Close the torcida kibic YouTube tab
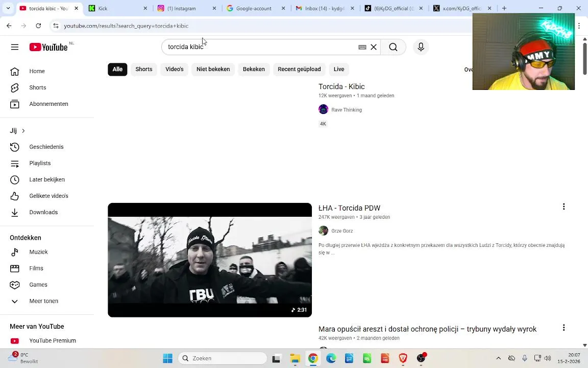Viewport: 588px width, 368px height. 76,8
